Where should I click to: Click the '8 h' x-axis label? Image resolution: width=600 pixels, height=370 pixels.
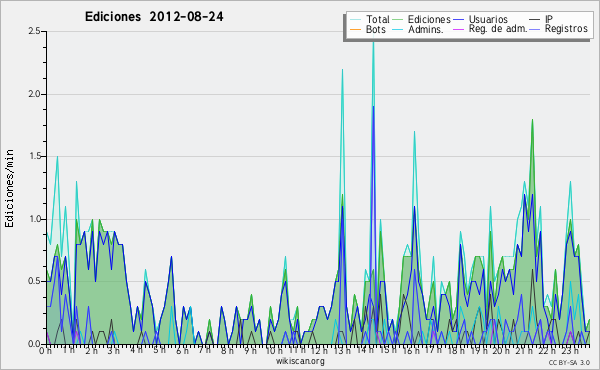coord(227,350)
